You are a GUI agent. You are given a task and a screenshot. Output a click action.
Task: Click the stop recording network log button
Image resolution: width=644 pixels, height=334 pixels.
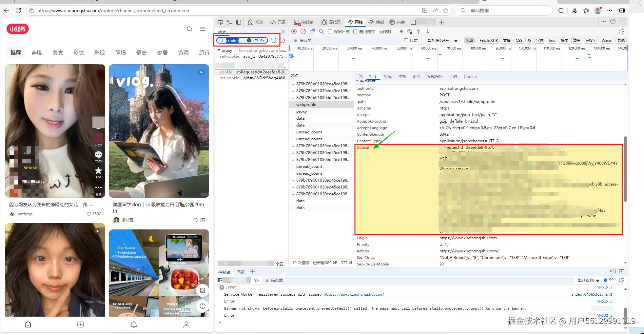[x=294, y=31]
